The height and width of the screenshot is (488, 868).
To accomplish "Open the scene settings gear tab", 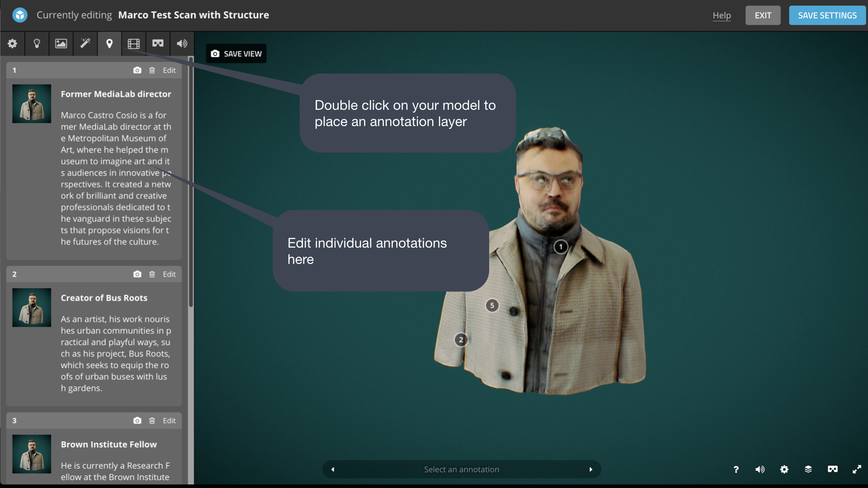I will pyautogui.click(x=13, y=44).
